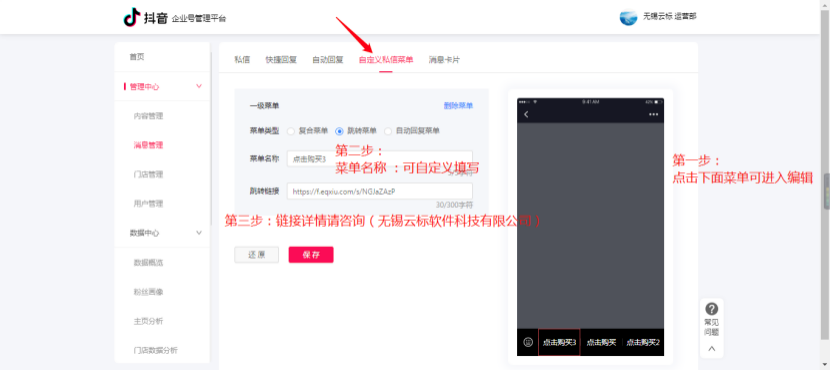Click the 删除菜单 link
This screenshot has height=370, width=830.
[458, 106]
